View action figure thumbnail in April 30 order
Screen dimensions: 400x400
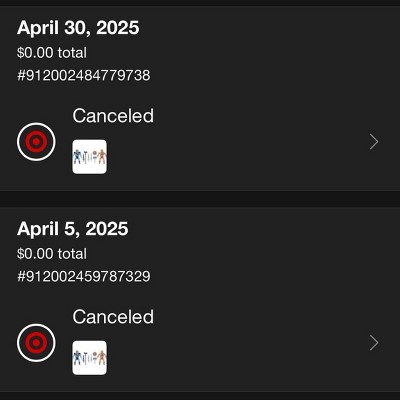(90, 157)
